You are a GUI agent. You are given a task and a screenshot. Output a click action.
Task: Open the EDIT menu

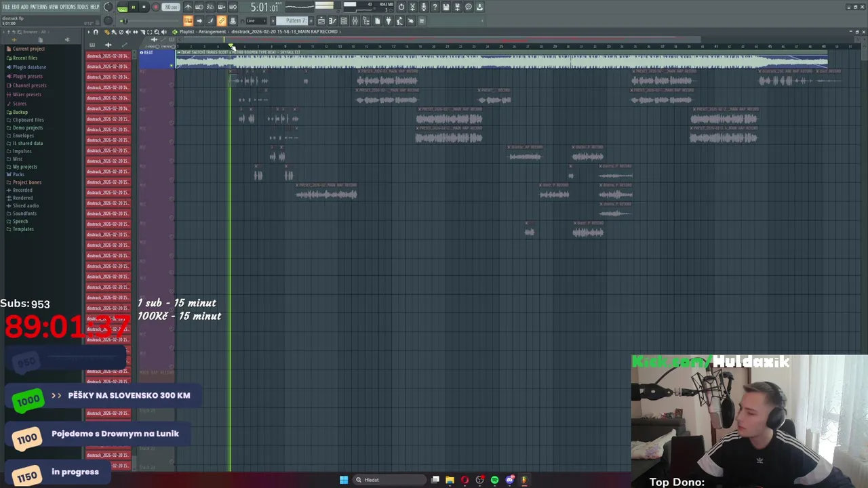pyautogui.click(x=15, y=7)
